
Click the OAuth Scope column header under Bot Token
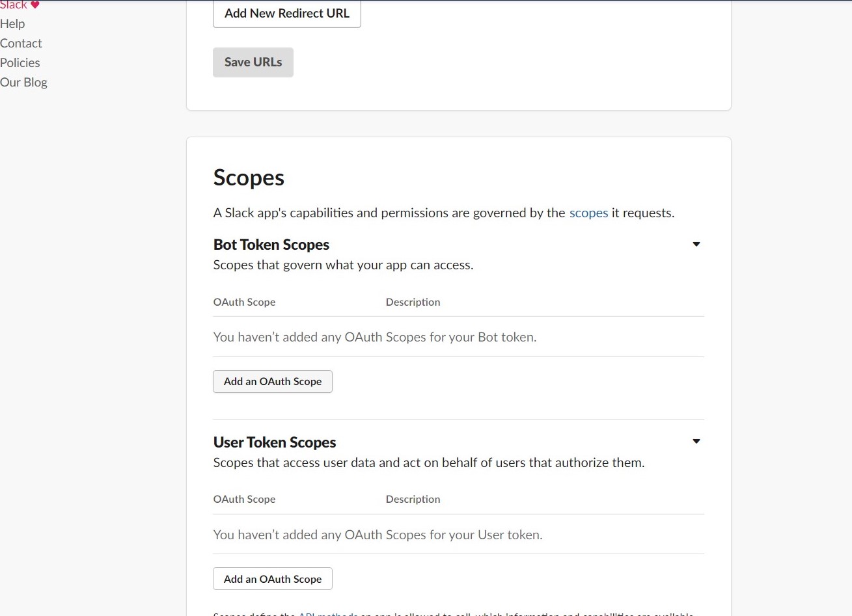point(244,302)
